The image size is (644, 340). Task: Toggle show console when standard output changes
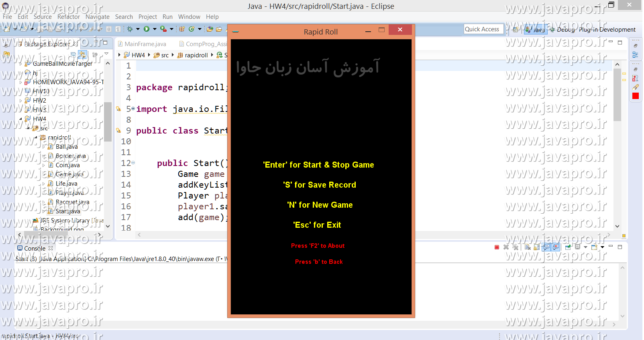tap(546, 247)
